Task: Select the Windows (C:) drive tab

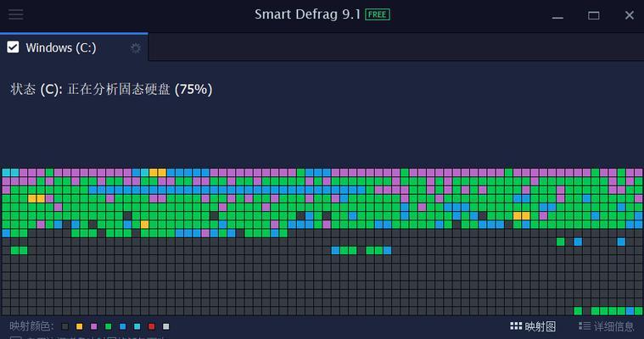Action: 74,47
